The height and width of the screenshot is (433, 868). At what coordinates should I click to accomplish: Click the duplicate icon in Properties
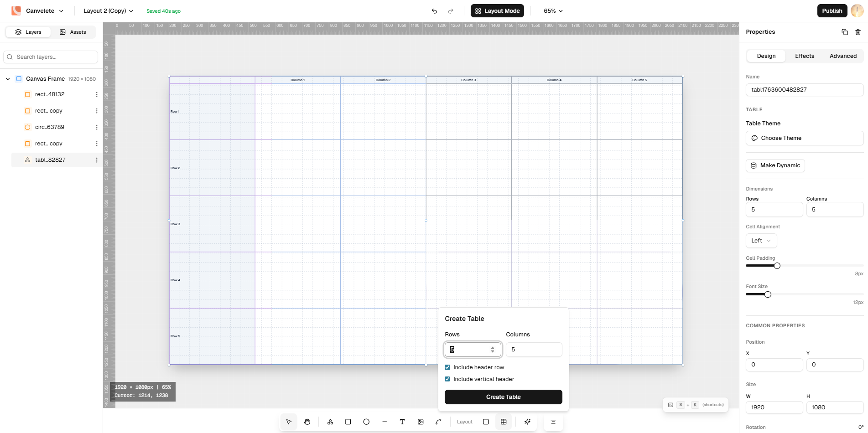[845, 32]
